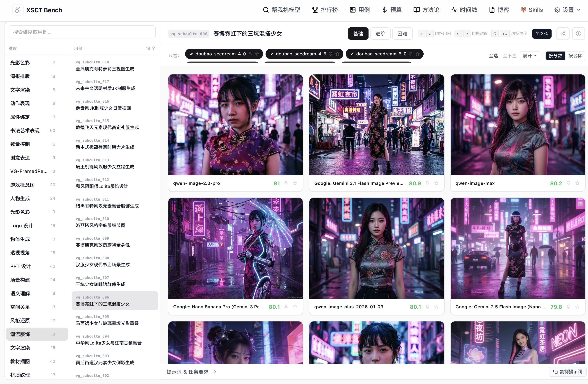Click the search dimension input field
The width and height of the screenshot is (588, 384).
[x=82, y=32]
